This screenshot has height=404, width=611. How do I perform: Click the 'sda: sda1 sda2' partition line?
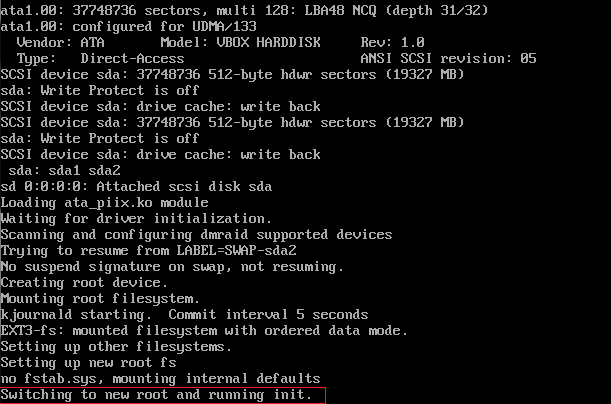pyautogui.click(x=64, y=171)
